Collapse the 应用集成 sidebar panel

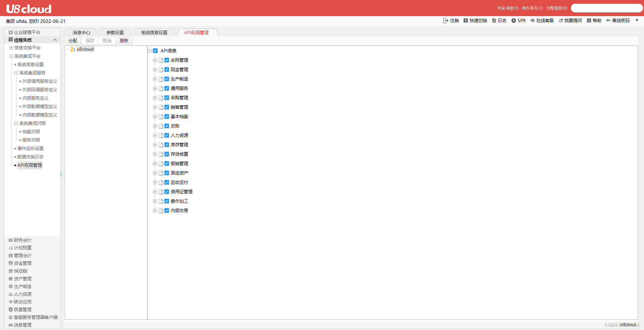[55, 40]
